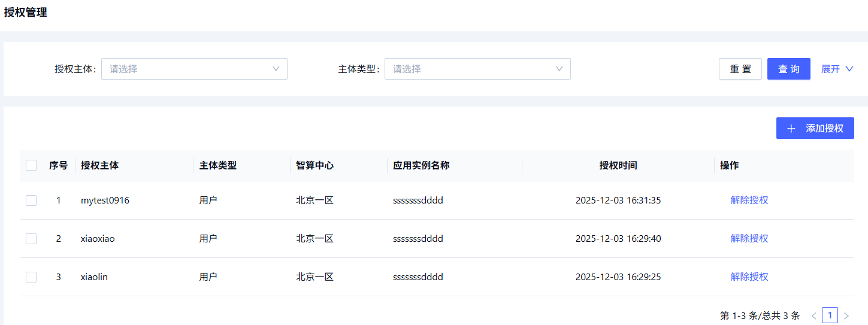Click the plus icon on 添加授权
This screenshot has height=325, width=868.
(x=791, y=129)
